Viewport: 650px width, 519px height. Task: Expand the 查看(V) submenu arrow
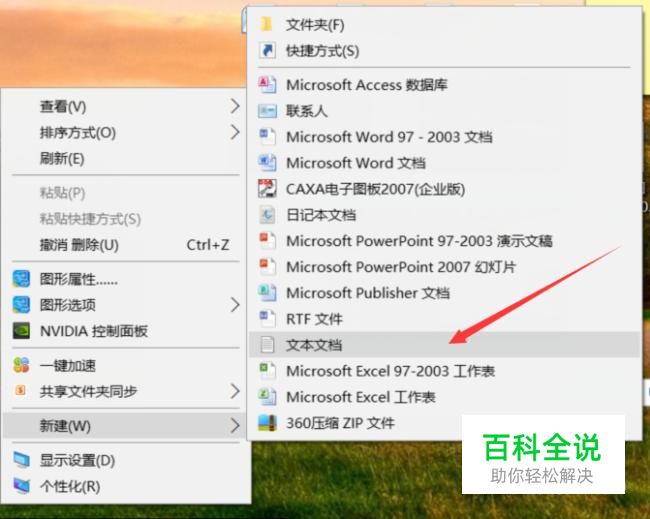click(235, 107)
